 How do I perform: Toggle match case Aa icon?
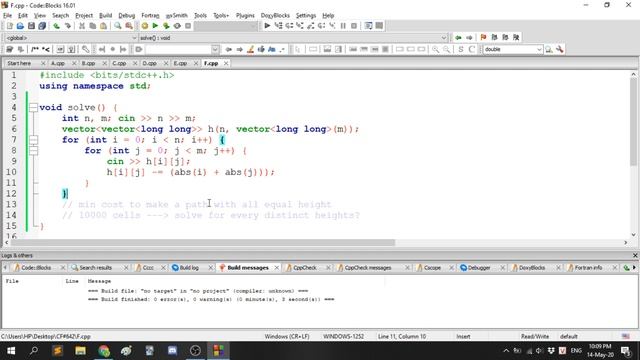(272, 49)
